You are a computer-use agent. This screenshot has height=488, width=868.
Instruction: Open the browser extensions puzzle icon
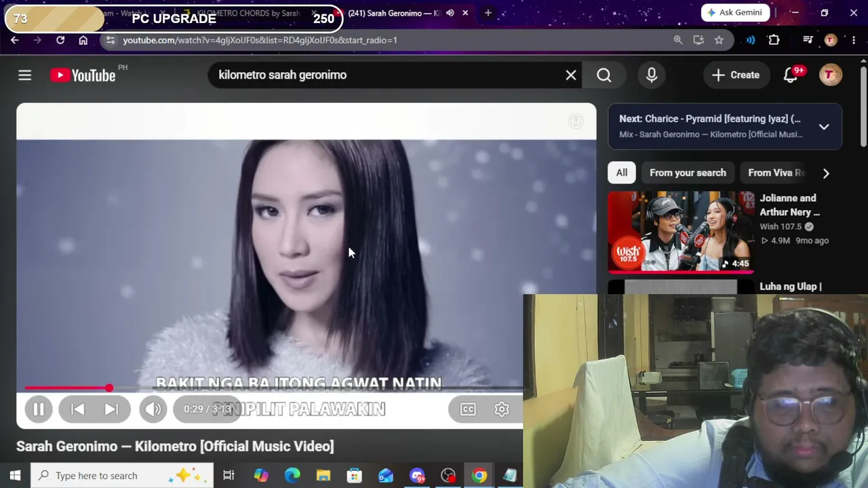point(774,40)
